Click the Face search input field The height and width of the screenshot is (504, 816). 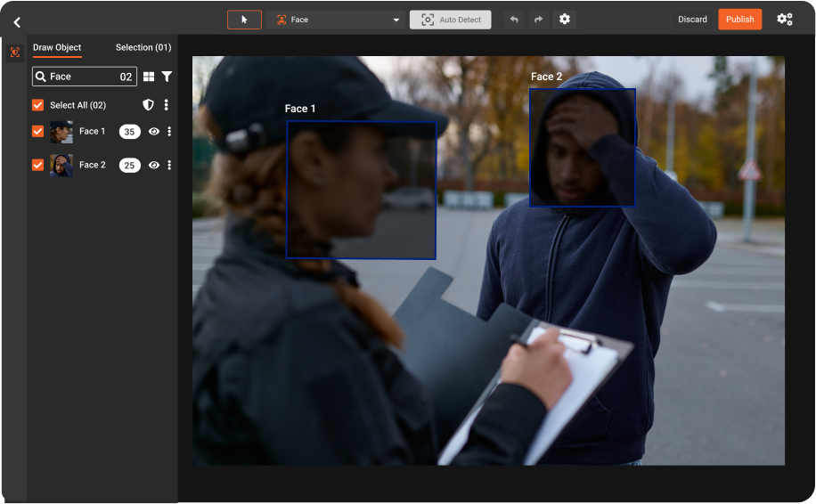click(x=80, y=77)
